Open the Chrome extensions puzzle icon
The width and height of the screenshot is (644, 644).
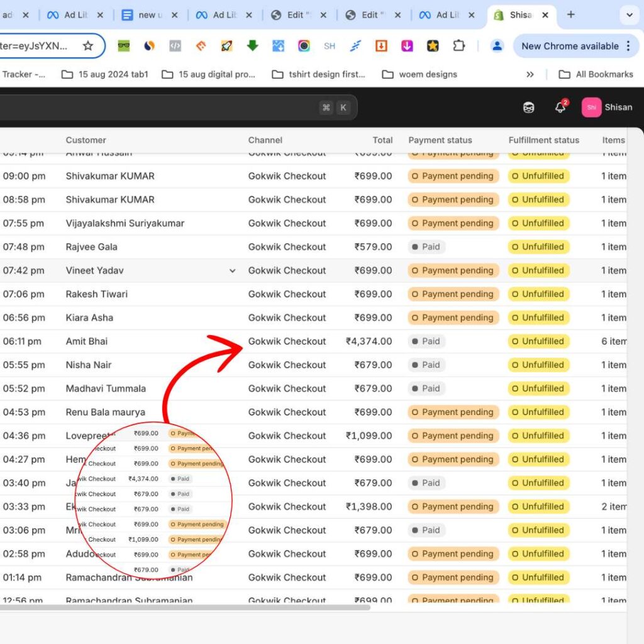point(459,46)
